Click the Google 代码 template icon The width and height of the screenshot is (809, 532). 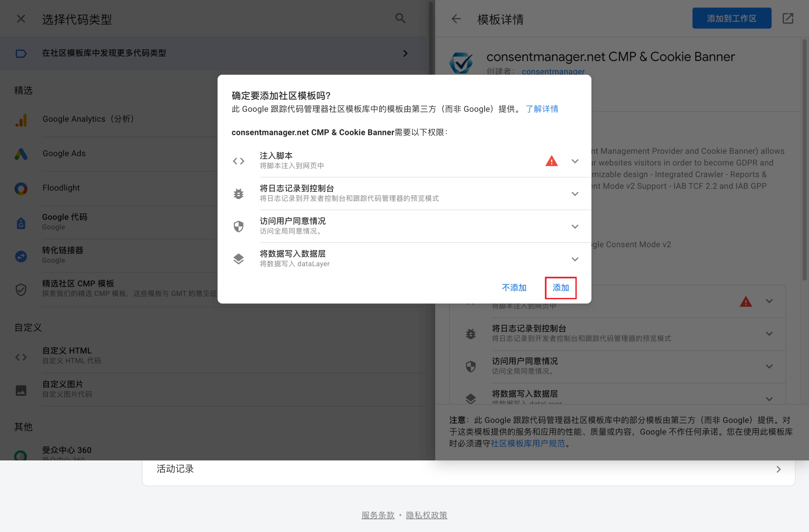click(x=21, y=223)
